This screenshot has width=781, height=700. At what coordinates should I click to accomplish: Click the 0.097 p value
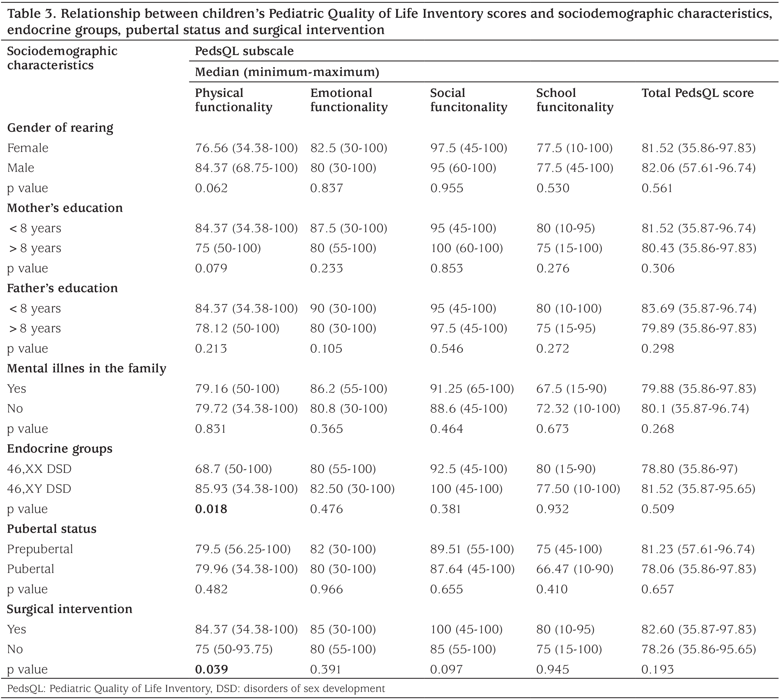click(x=446, y=669)
